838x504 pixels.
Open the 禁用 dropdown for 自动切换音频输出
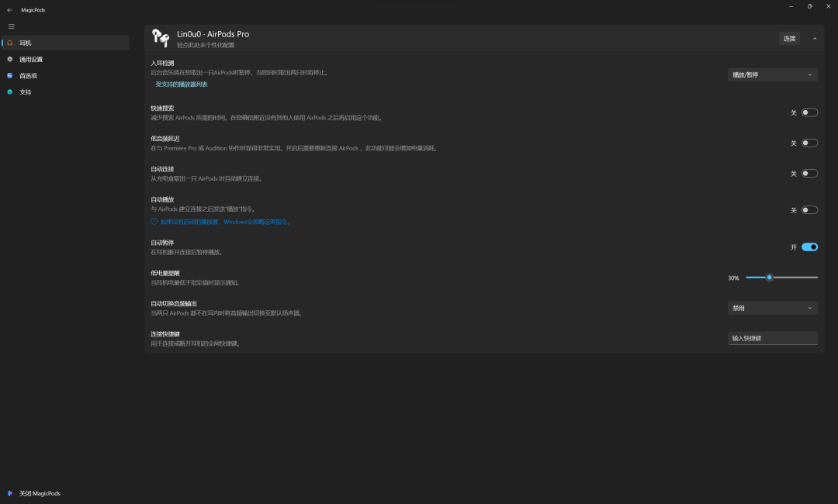coord(773,308)
